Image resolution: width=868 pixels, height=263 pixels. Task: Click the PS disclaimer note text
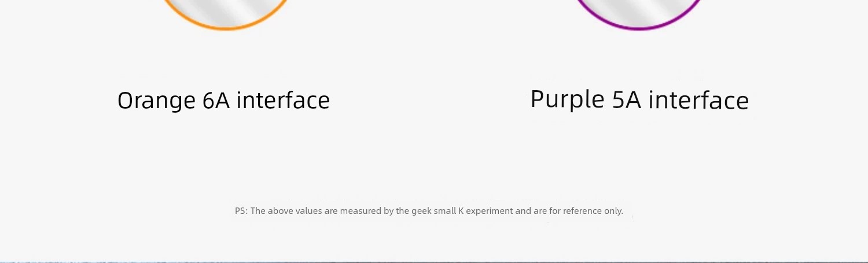pos(429,211)
